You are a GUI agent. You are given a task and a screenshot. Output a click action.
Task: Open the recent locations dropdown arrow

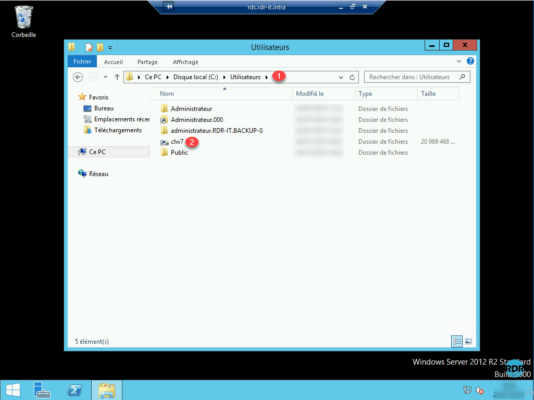coord(106,77)
